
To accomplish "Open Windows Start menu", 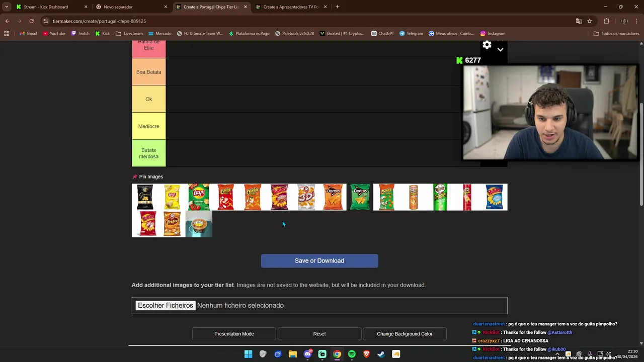I will (x=248, y=354).
